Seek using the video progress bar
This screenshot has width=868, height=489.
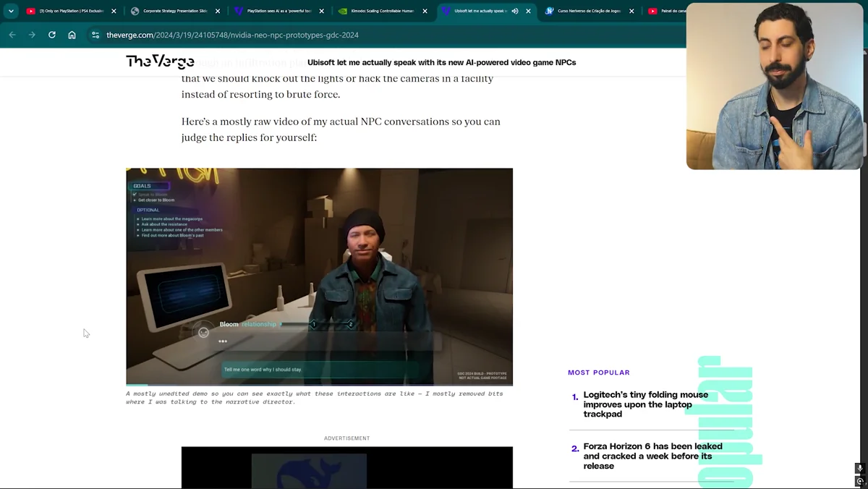(319, 384)
